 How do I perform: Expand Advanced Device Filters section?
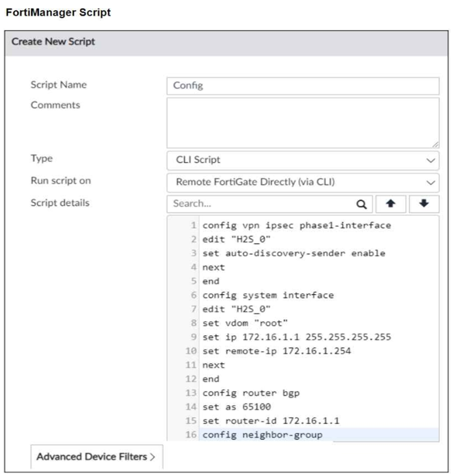(96, 457)
